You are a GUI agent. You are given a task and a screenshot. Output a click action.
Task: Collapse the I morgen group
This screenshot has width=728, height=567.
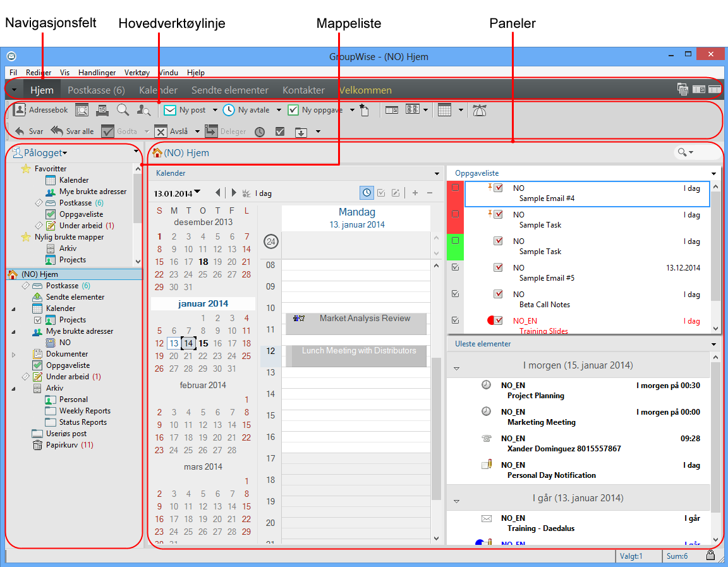[456, 369]
